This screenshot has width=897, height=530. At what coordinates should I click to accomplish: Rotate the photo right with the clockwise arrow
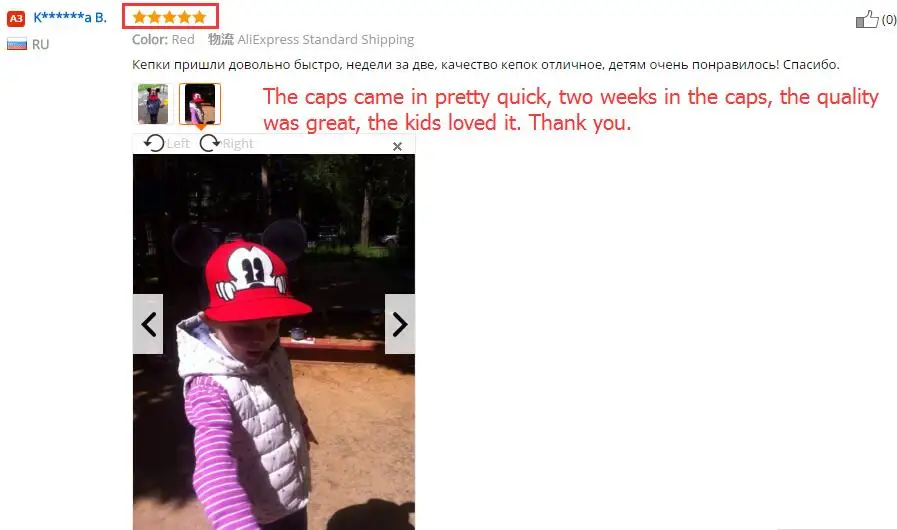tap(210, 143)
